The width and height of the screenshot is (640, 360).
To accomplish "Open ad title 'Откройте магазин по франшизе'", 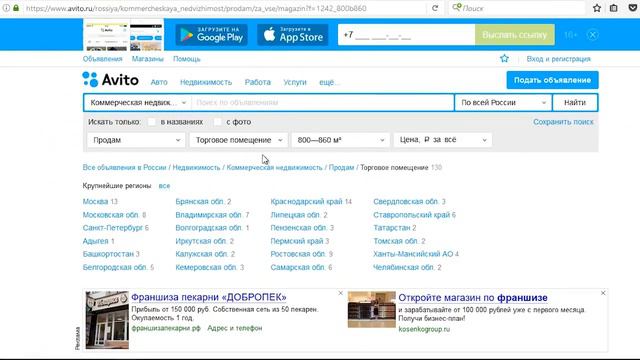I will tap(473, 298).
